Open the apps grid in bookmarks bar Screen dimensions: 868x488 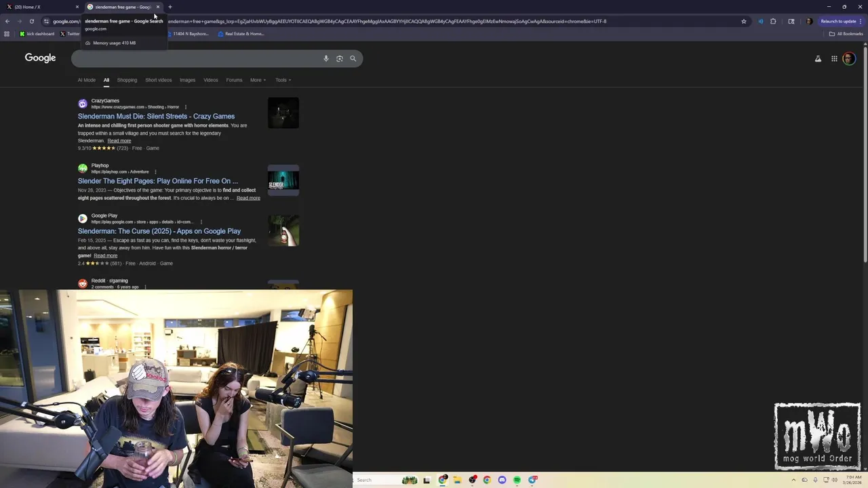(x=7, y=34)
